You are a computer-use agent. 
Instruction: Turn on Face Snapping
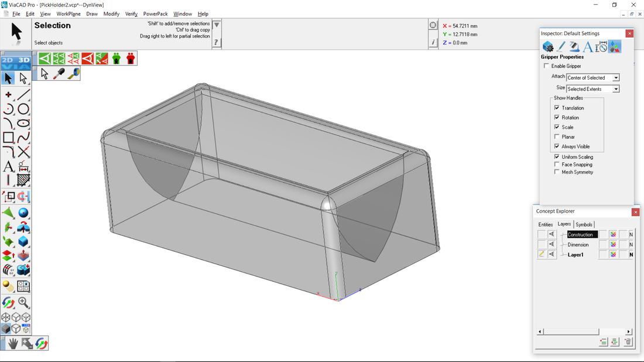click(557, 165)
